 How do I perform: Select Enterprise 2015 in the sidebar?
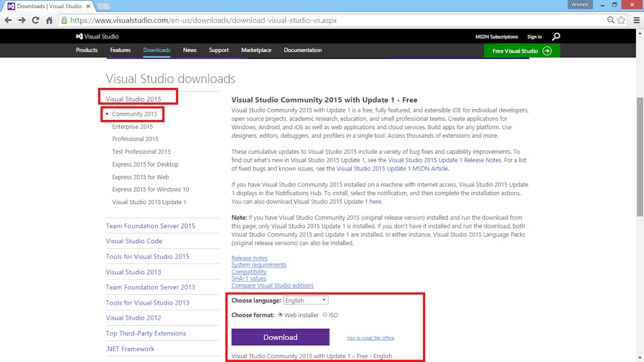tap(132, 127)
